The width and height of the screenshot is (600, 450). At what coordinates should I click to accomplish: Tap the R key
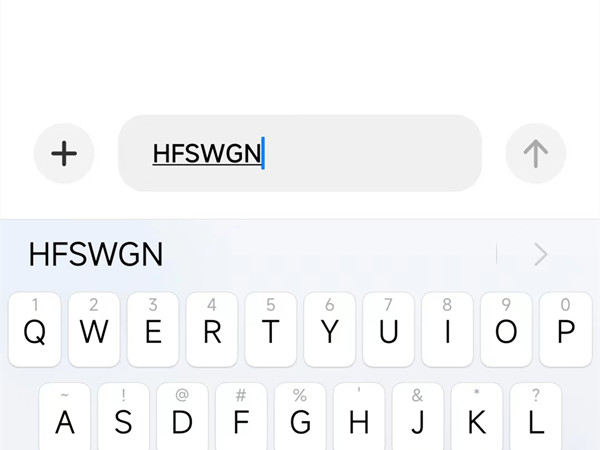click(x=212, y=329)
